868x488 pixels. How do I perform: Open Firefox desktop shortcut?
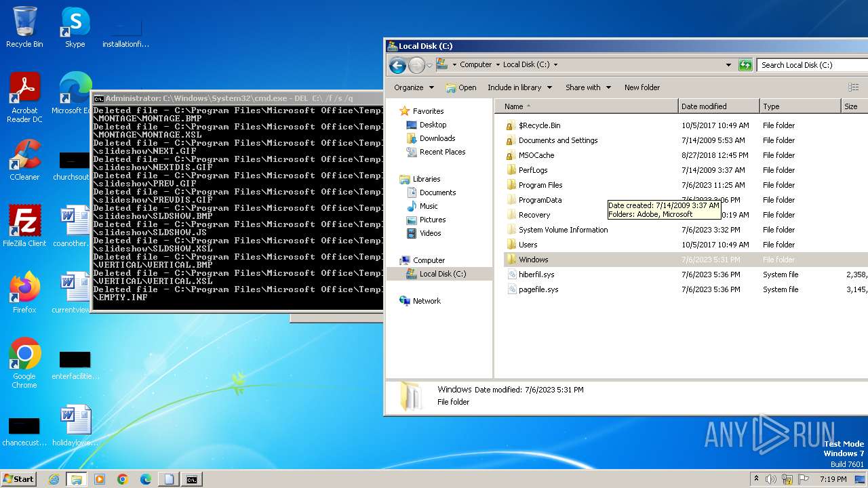(24, 293)
